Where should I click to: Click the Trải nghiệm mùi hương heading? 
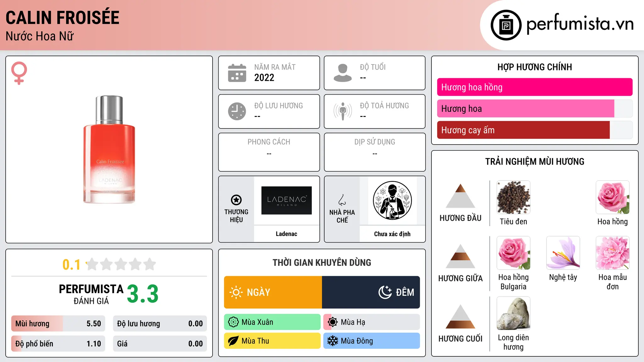click(x=535, y=162)
